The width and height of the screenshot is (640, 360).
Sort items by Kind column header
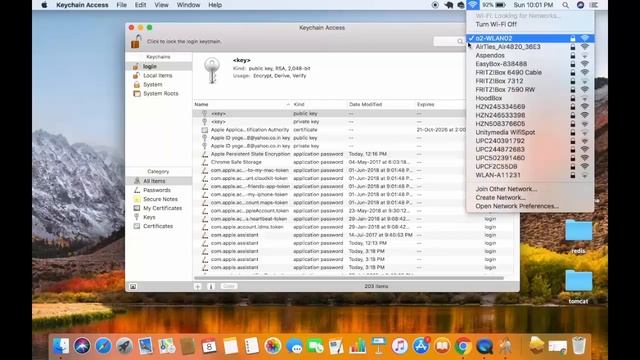(x=319, y=104)
